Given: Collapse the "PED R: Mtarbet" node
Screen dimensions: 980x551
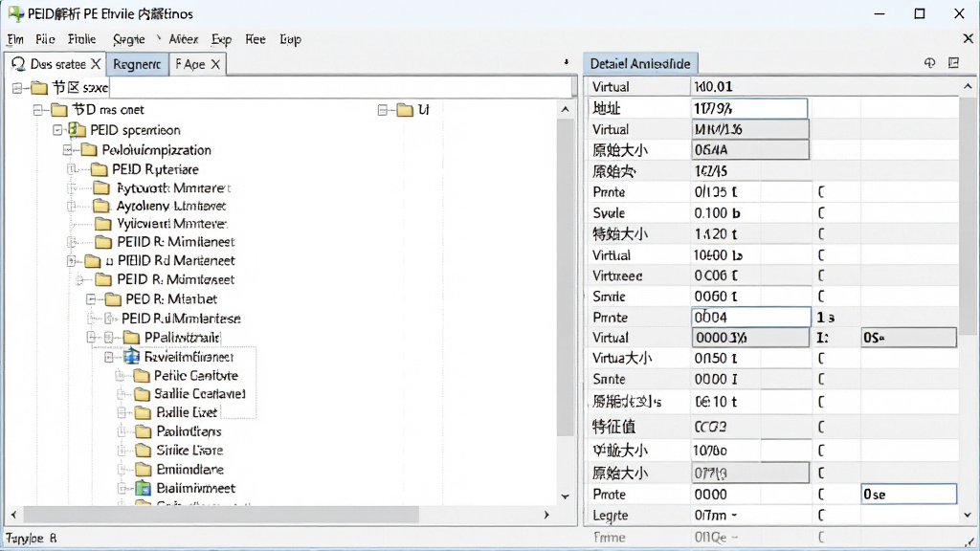Looking at the screenshot, I should (x=91, y=299).
